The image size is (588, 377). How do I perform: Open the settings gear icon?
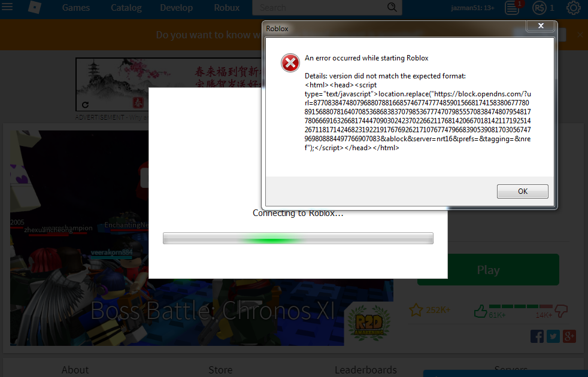(573, 8)
